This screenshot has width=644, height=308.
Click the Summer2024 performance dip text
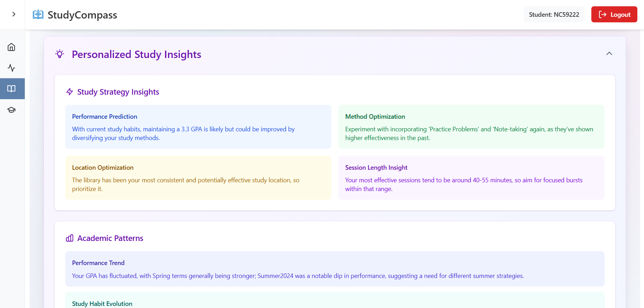[298, 276]
